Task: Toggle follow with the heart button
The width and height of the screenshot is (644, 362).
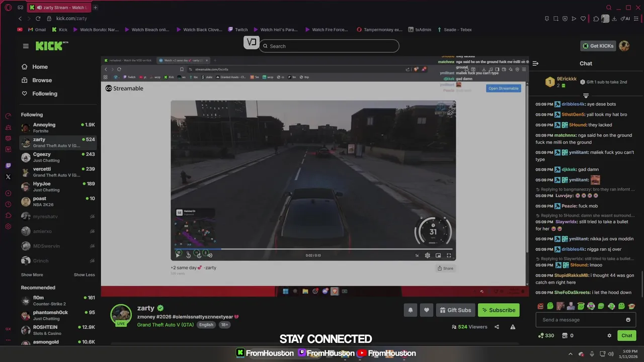Action: pyautogui.click(x=427, y=310)
